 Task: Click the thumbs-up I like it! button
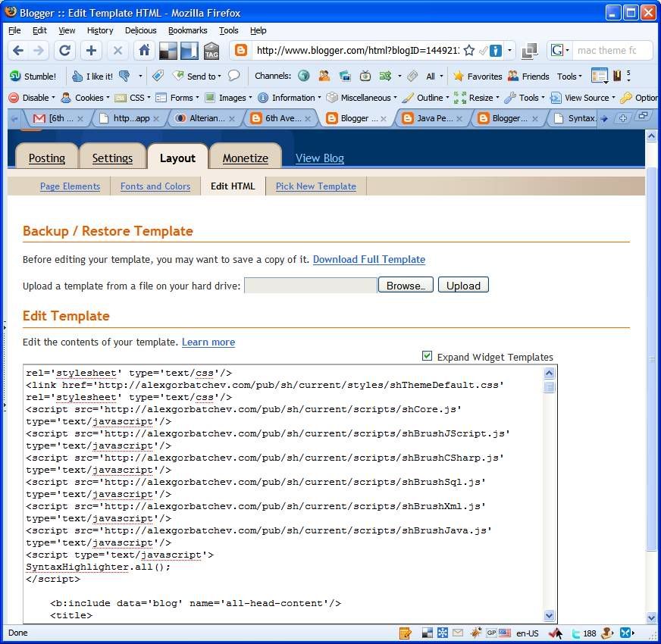[92, 76]
